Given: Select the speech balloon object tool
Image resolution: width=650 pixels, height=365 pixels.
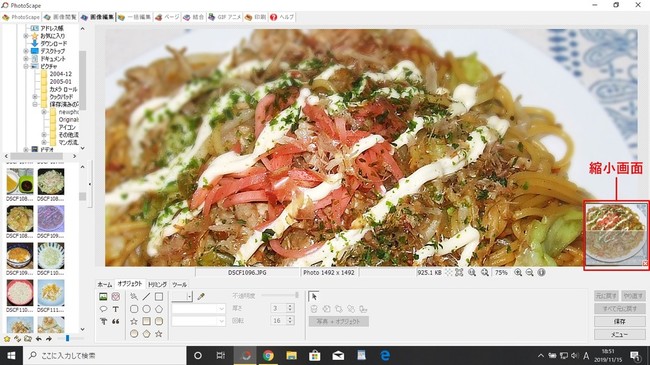Looking at the screenshot, I should [103, 309].
